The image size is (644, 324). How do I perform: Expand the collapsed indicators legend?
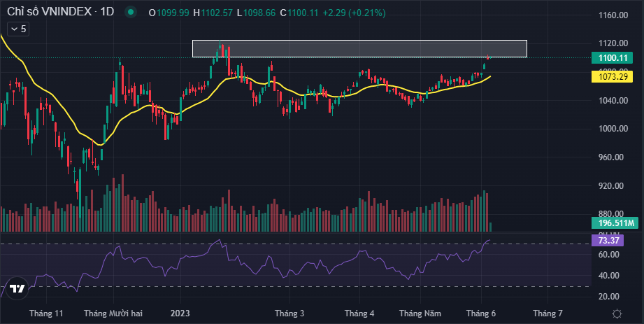coord(17,29)
